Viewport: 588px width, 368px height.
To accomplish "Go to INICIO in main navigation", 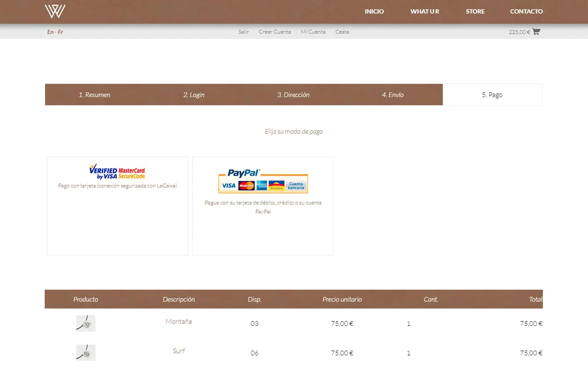I will (x=374, y=12).
